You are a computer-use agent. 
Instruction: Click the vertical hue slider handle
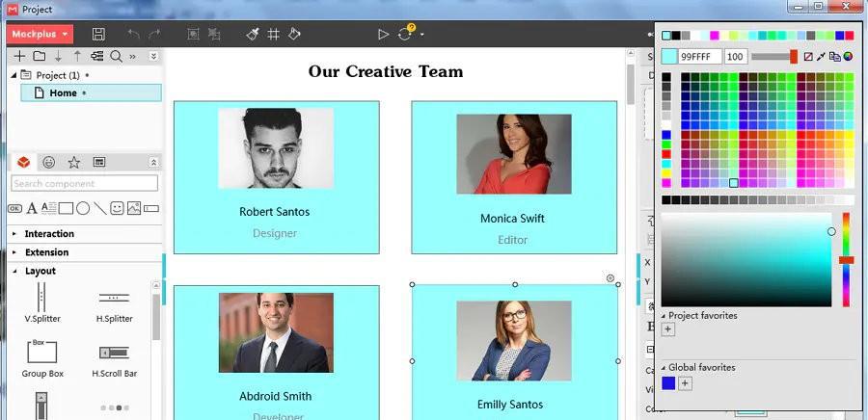click(847, 260)
